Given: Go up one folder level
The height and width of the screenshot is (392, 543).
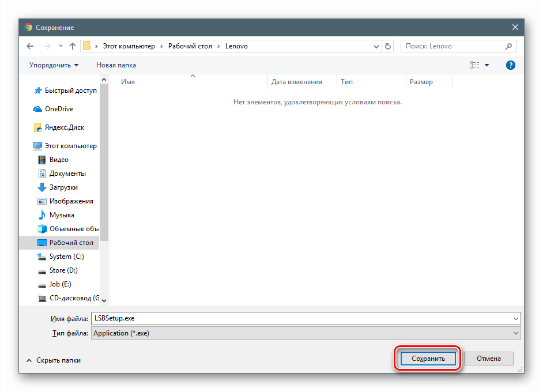Looking at the screenshot, I should pos(73,46).
